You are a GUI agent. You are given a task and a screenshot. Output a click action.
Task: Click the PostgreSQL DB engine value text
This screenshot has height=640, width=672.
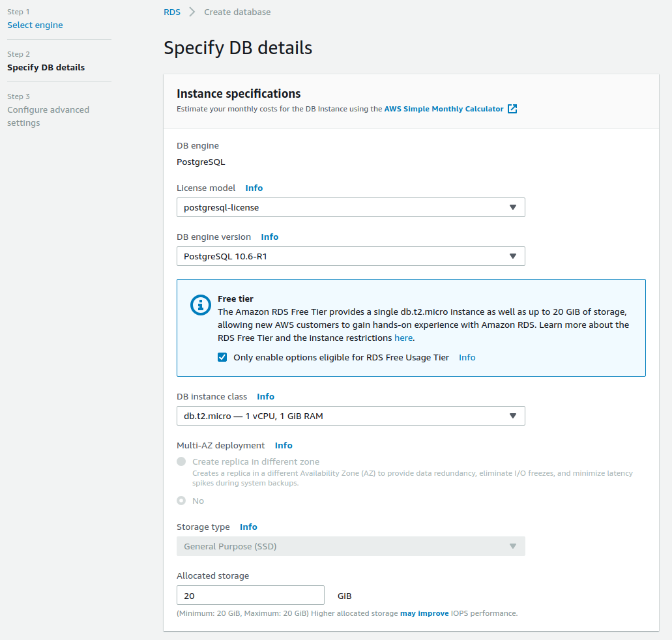(x=201, y=162)
